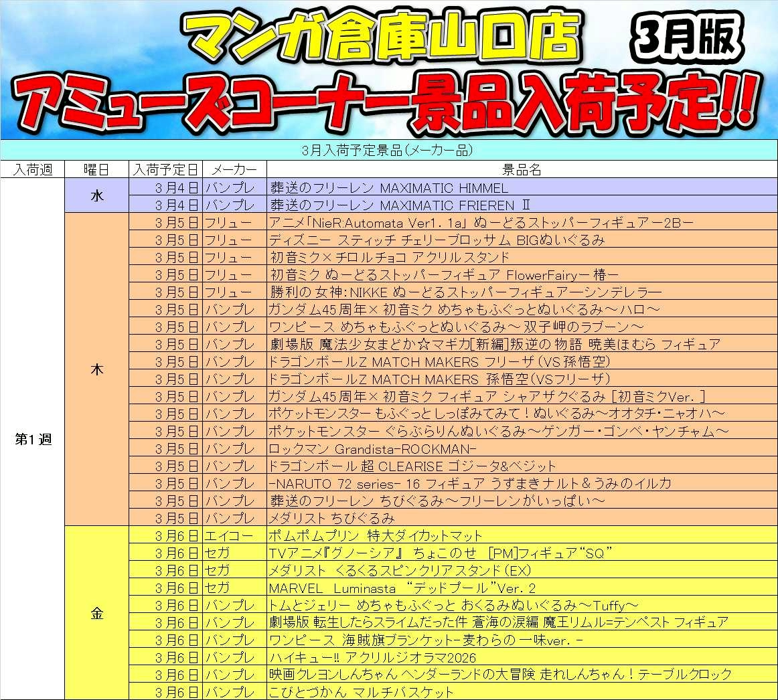Select the ロックマン Grandista-ROCKMAN- entry
This screenshot has height=700, width=778.
coord(372,449)
